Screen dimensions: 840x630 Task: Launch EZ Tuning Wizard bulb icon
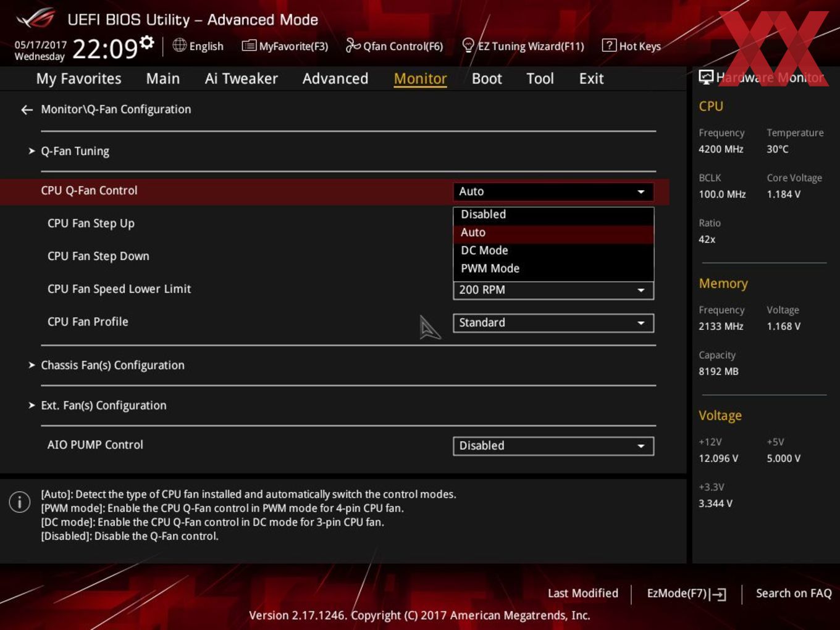tap(468, 46)
